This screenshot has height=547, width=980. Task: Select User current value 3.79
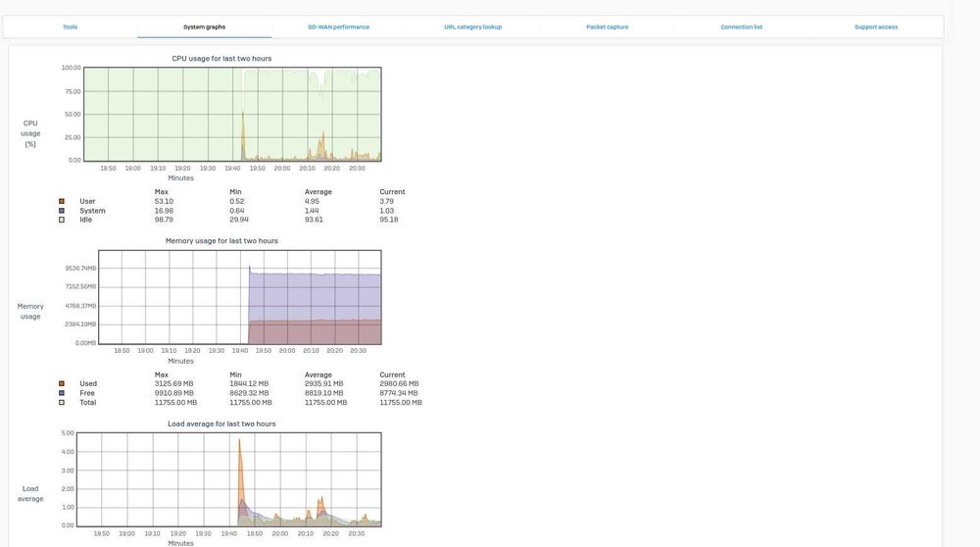[x=386, y=201]
